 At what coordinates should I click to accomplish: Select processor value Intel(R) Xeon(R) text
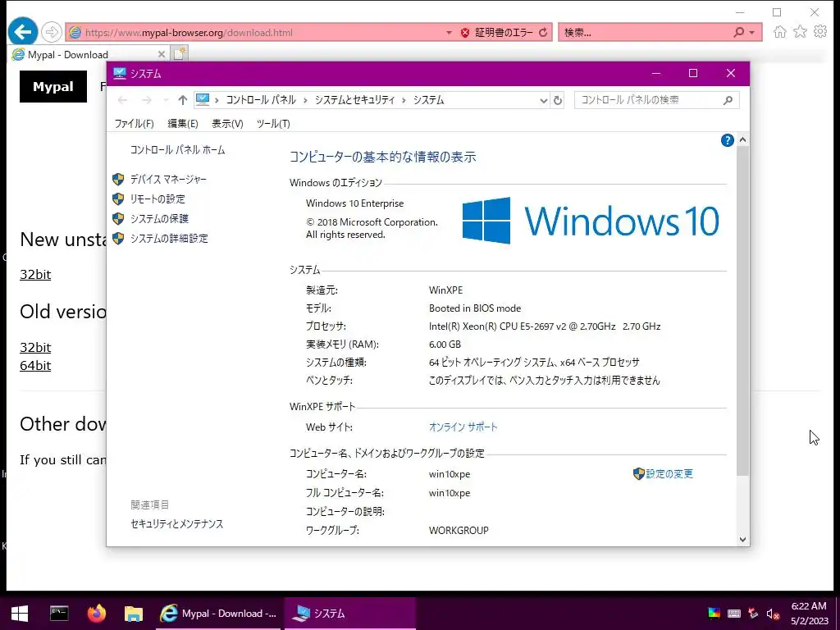[545, 326]
